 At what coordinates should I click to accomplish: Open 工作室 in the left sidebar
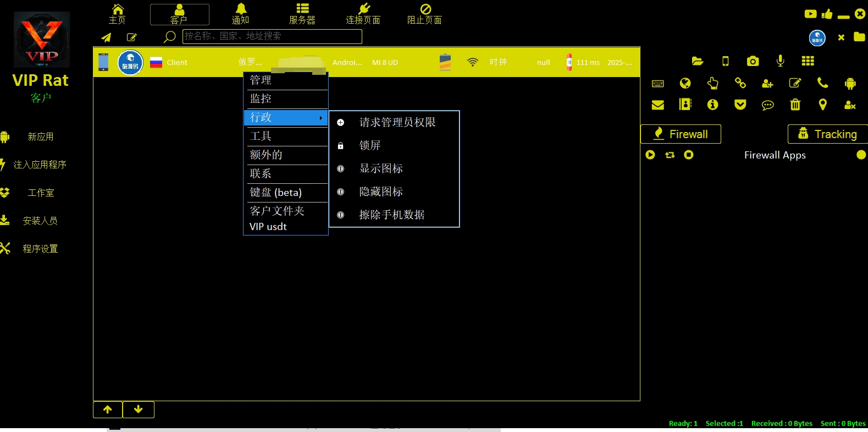tap(41, 193)
